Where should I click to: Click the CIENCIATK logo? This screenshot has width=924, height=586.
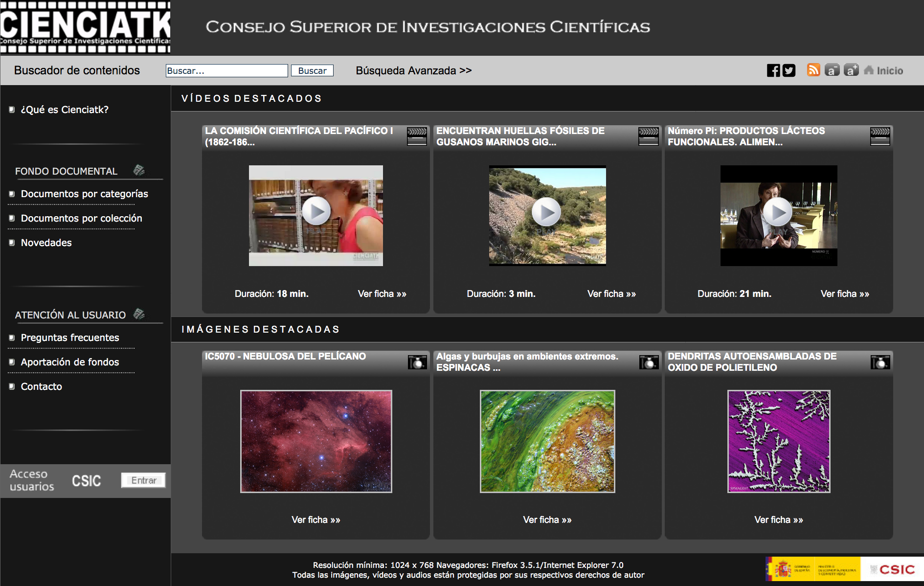tap(85, 27)
